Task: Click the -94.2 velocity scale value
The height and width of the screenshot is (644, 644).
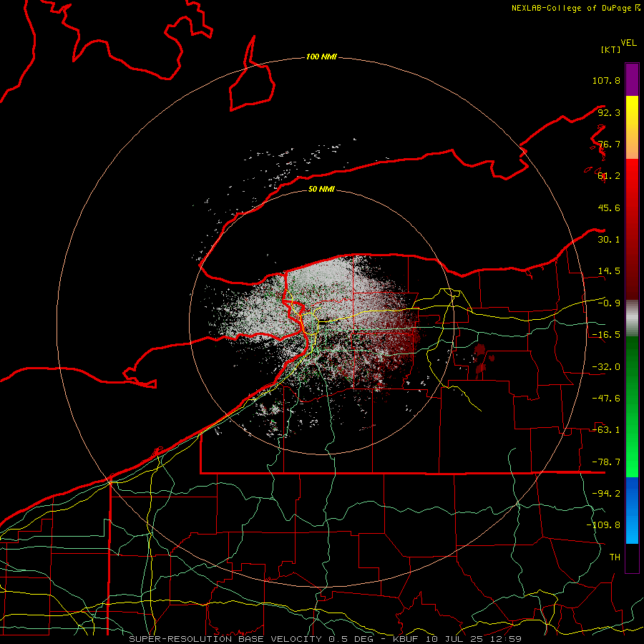Action: [606, 494]
